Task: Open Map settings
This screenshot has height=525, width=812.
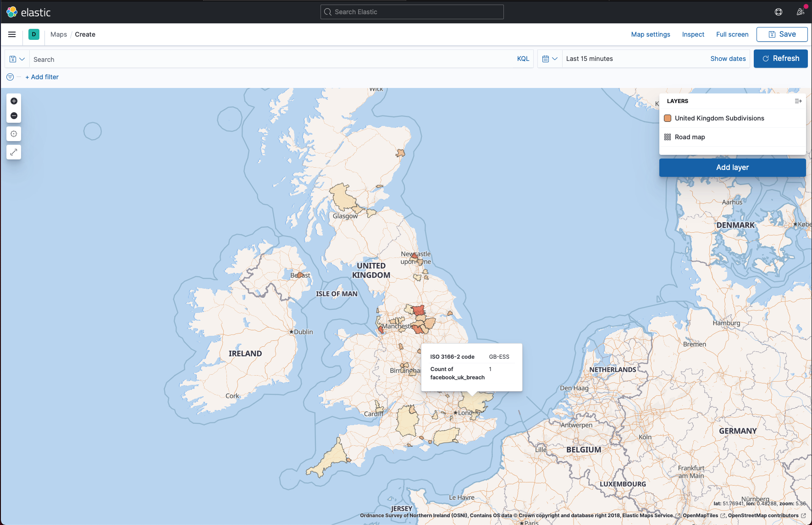Action: coord(650,34)
